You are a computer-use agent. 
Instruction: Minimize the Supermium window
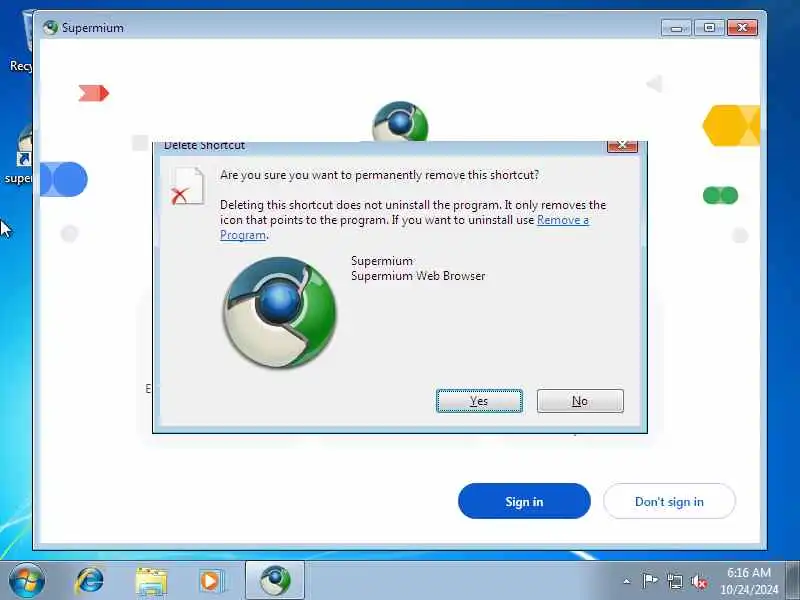[x=676, y=28]
